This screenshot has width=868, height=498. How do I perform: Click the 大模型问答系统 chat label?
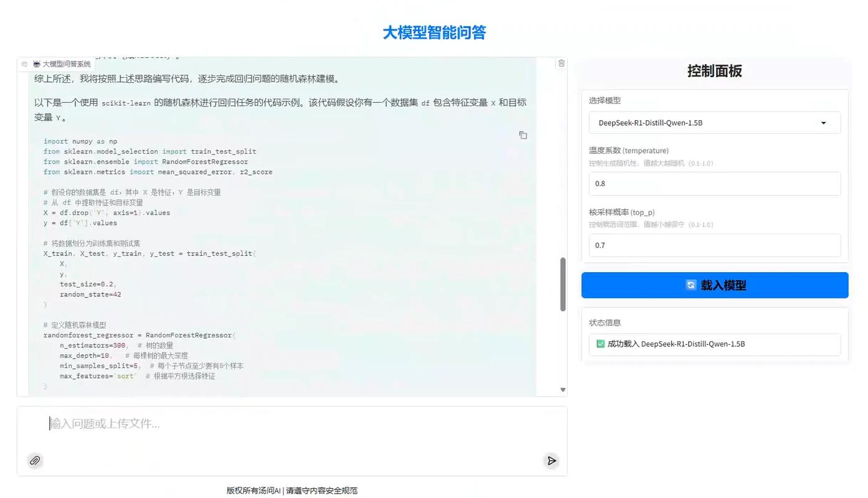(x=67, y=64)
